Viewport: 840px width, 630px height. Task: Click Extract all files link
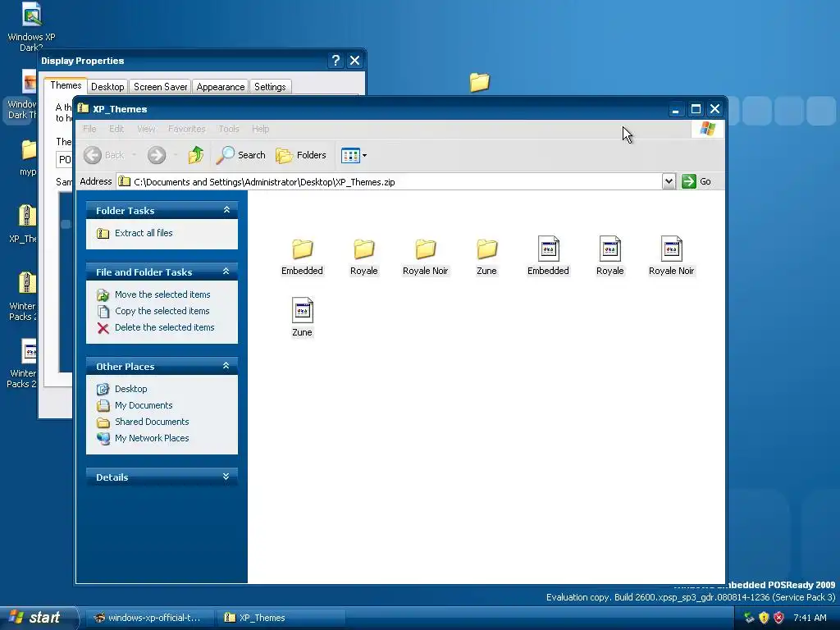(144, 233)
